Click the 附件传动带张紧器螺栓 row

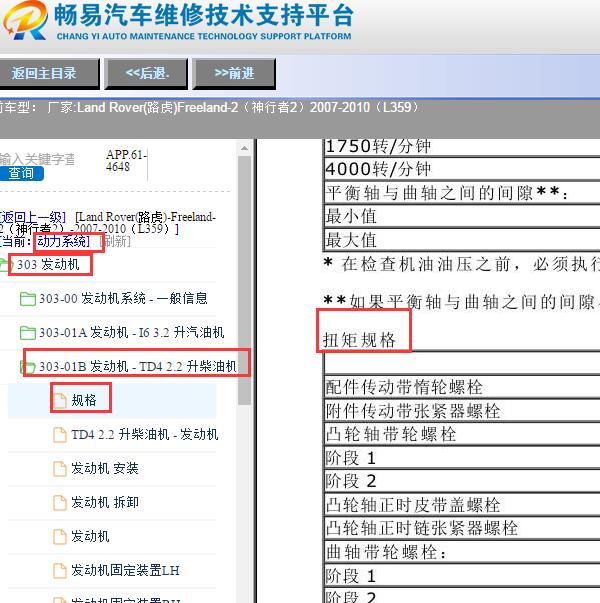pos(462,411)
